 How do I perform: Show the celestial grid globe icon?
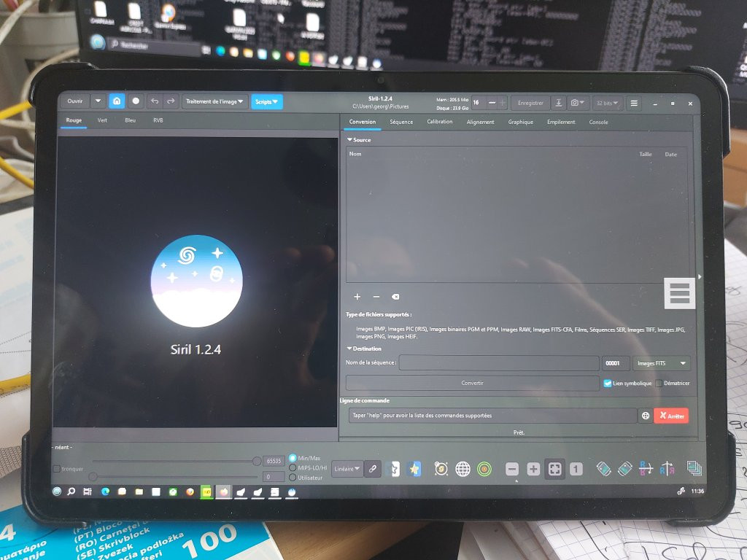point(462,469)
